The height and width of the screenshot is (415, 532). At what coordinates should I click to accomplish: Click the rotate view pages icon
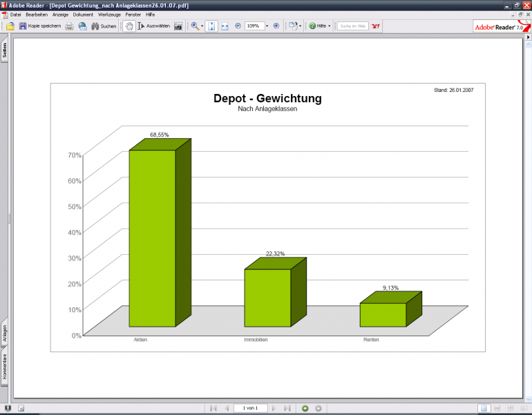coord(293,26)
